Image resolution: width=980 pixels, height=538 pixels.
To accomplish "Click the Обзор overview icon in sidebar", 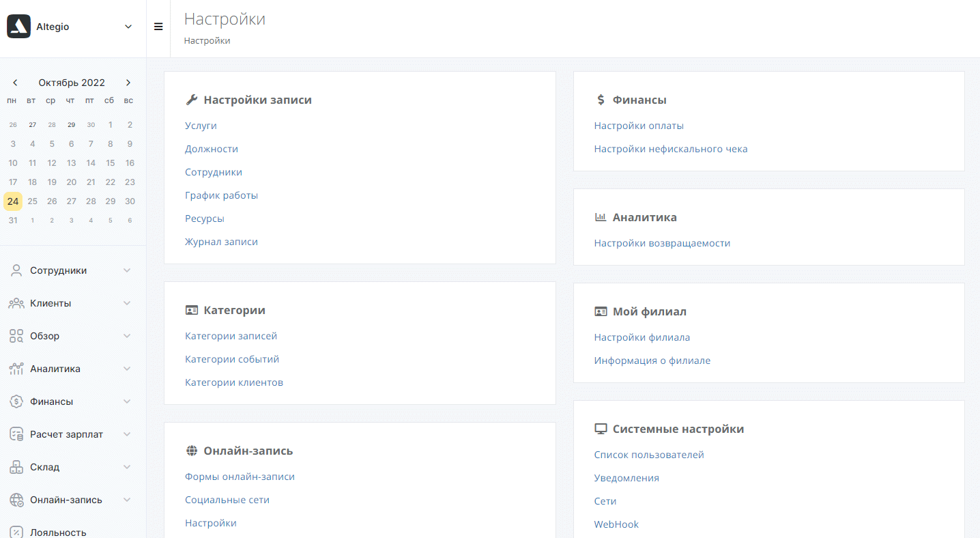I will pos(16,336).
